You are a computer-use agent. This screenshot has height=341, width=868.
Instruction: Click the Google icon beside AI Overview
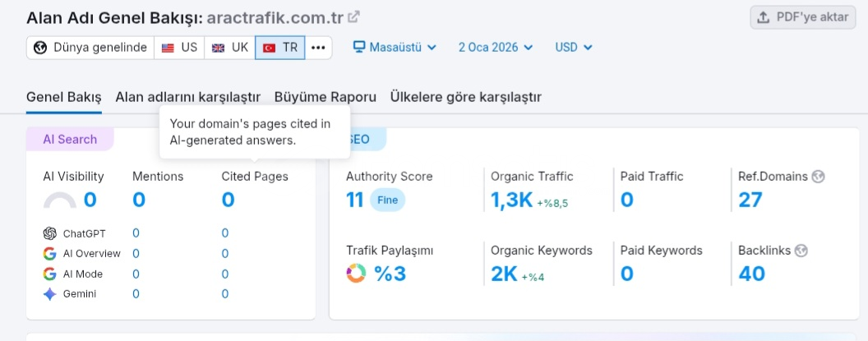(50, 253)
